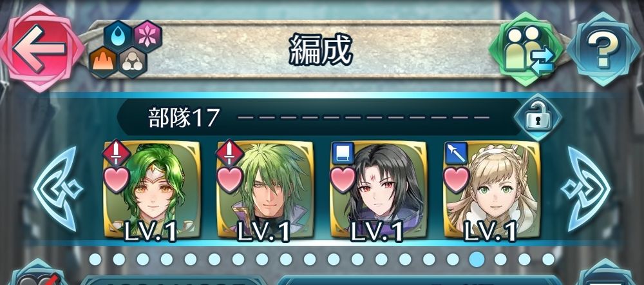Viewport: 644px width, 285px height.
Task: Select the orange fire season hexagon icon
Action: pyautogui.click(x=103, y=63)
